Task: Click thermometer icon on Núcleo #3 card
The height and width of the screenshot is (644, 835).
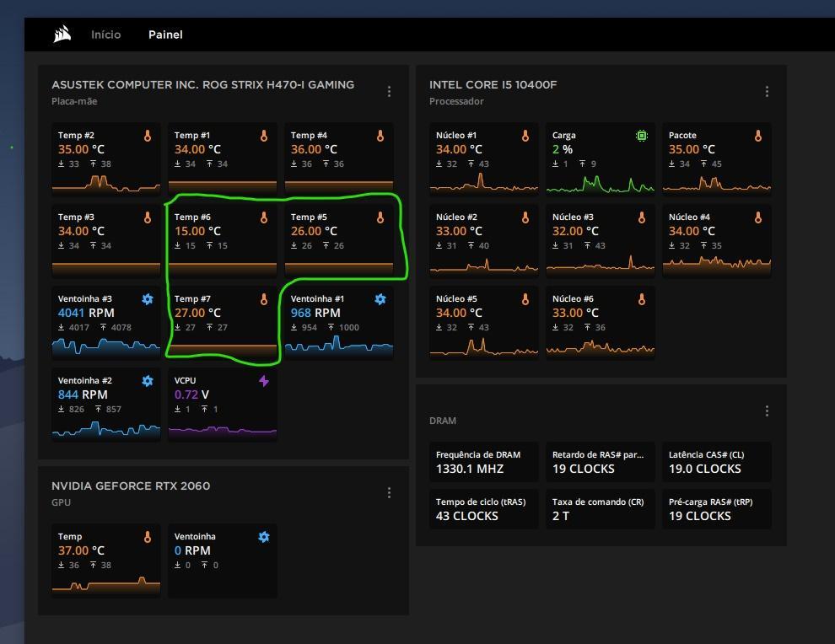Action: click(642, 217)
